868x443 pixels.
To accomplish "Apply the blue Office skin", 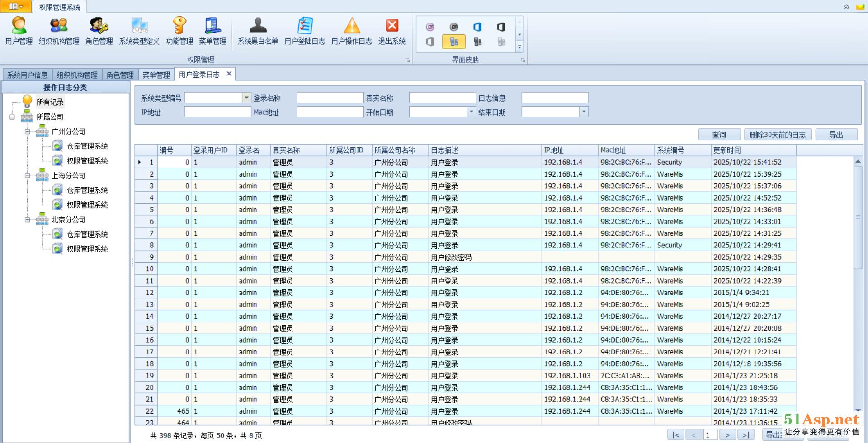I will (x=477, y=27).
